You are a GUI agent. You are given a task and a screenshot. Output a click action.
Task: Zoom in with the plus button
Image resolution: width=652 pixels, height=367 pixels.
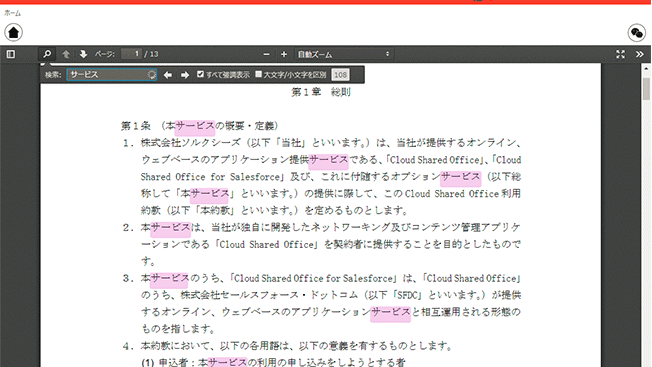point(284,54)
